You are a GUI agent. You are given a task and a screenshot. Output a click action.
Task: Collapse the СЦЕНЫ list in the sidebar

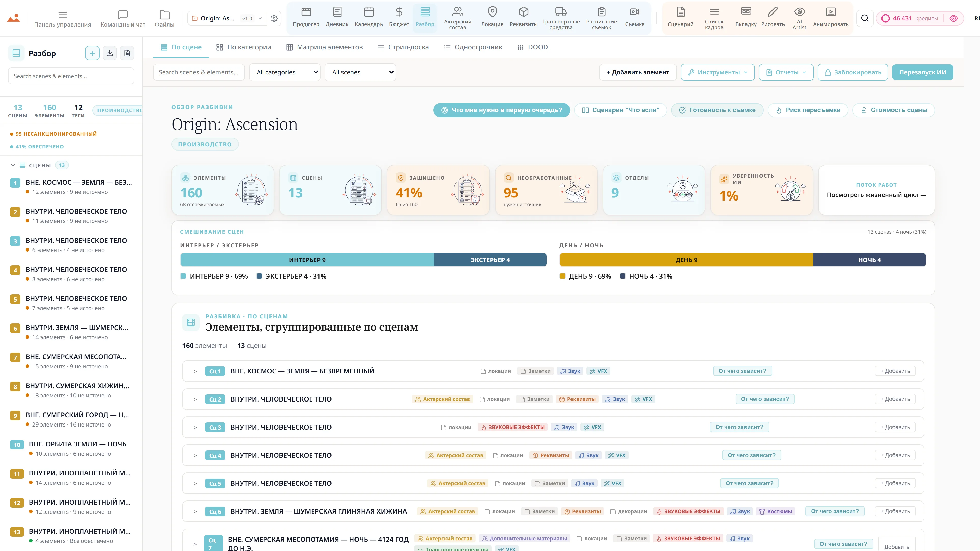coord(13,165)
